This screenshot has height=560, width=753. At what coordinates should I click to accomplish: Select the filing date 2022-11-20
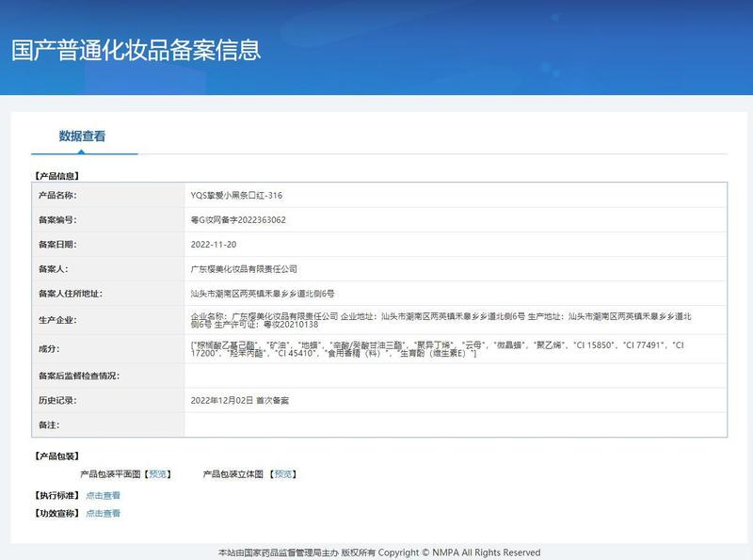pos(214,245)
